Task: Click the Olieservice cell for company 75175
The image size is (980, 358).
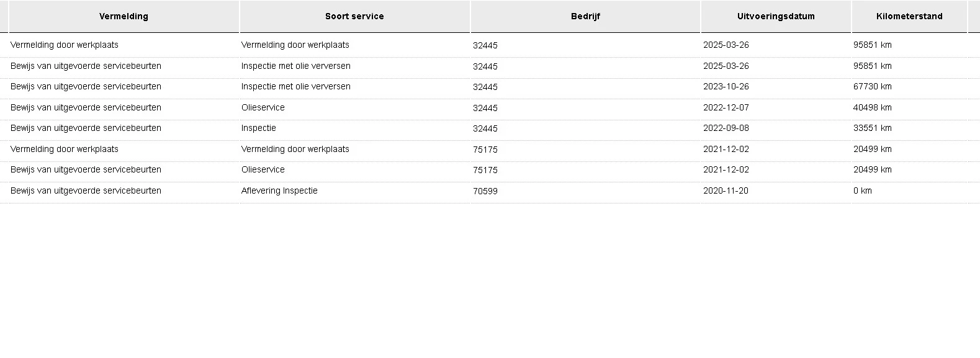Action: (263, 170)
